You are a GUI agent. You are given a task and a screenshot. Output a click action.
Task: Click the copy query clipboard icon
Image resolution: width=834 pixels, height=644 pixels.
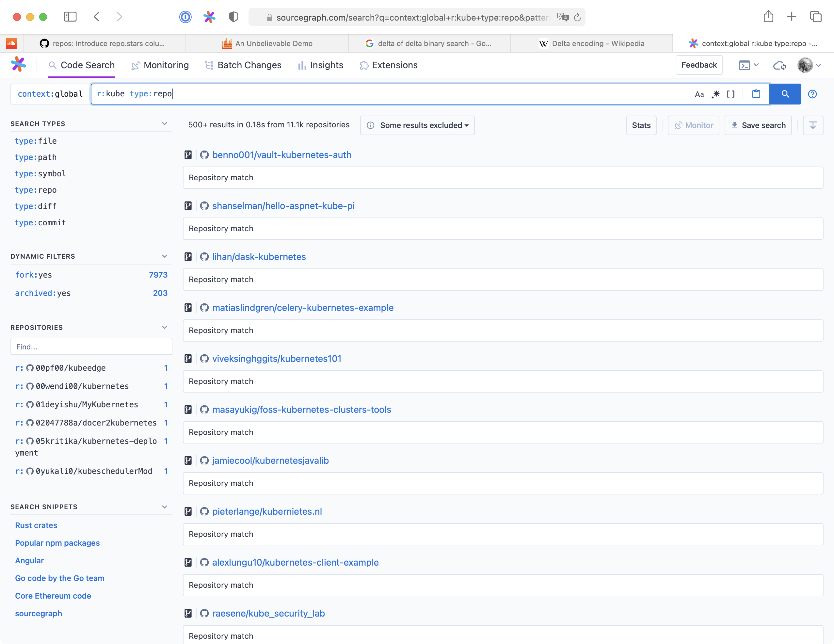(756, 94)
